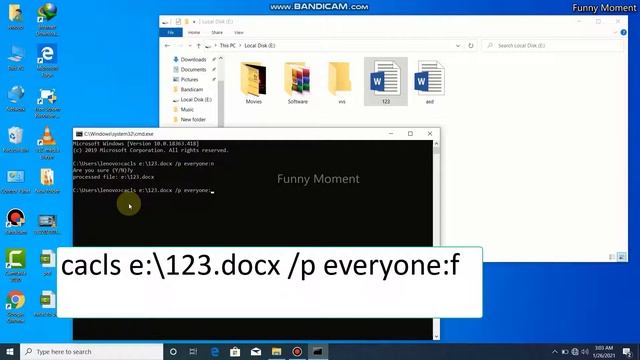Open the Share ribbon tab
The image size is (640, 360).
pyautogui.click(x=217, y=32)
